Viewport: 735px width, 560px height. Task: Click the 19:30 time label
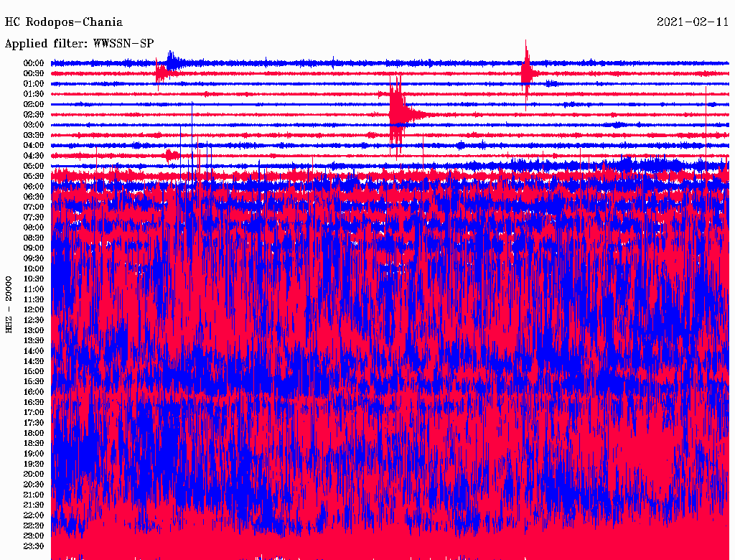point(34,465)
